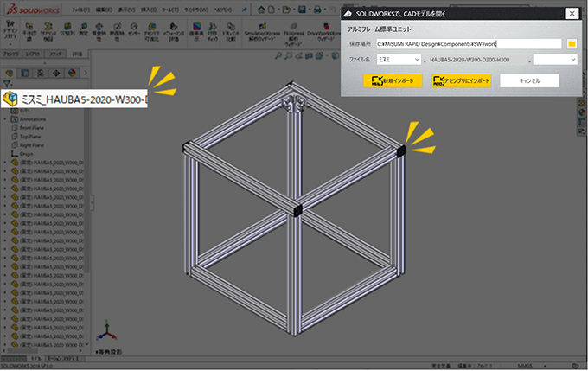The width and height of the screenshot is (588, 371).
Task: Select the Origin item in feature tree
Action: point(26,153)
